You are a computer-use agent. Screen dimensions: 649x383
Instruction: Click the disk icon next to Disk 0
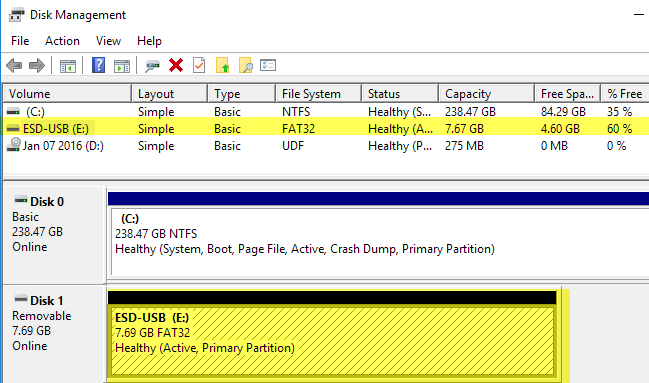(21, 200)
